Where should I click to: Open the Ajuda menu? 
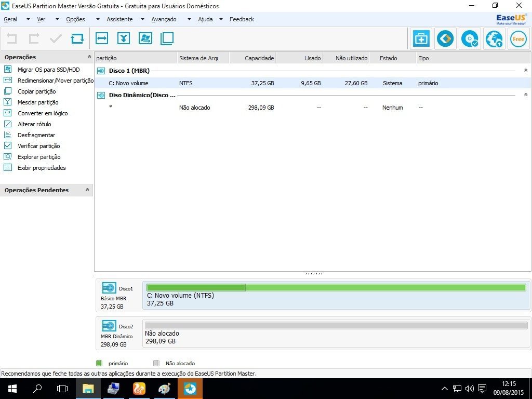[x=205, y=19]
